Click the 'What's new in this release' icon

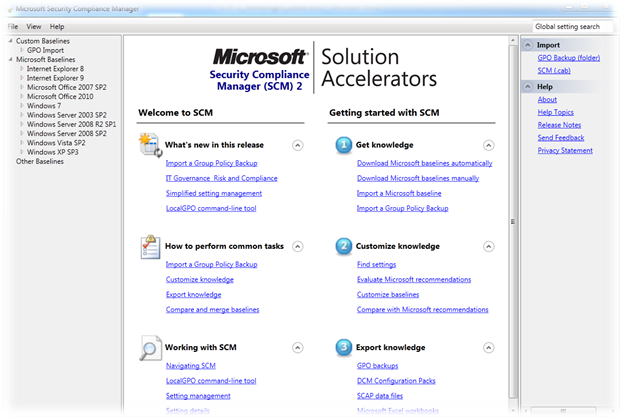[150, 145]
